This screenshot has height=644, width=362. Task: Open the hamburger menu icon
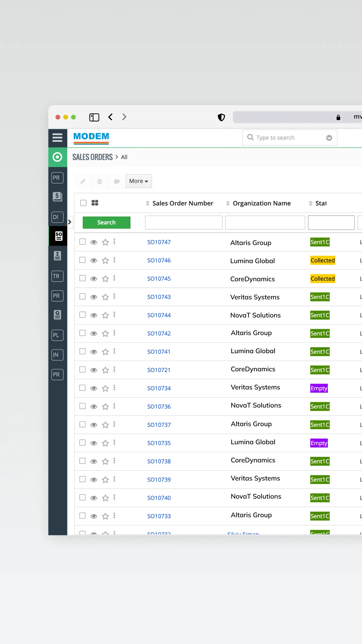pos(57,138)
